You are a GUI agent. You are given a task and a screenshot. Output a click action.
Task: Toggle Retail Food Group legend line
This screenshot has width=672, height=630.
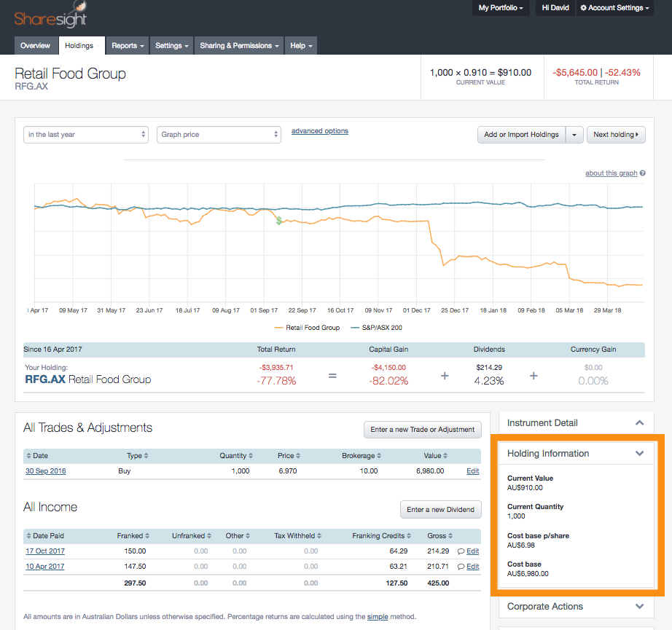(x=308, y=328)
